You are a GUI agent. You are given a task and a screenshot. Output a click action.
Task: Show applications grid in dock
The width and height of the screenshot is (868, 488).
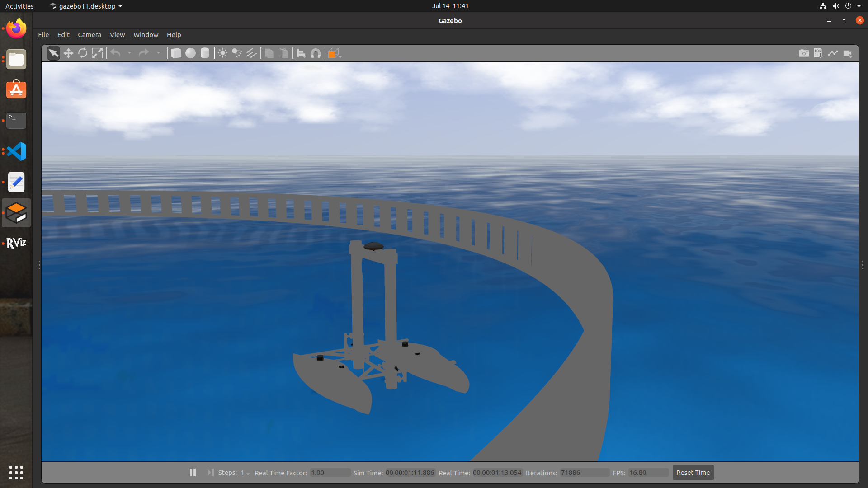(16, 473)
